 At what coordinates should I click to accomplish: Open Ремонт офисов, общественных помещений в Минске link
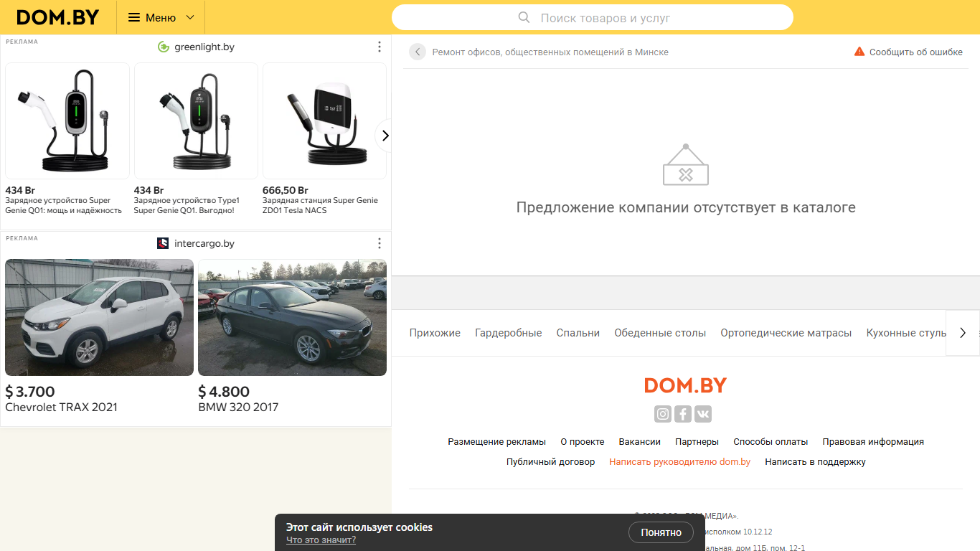click(550, 52)
